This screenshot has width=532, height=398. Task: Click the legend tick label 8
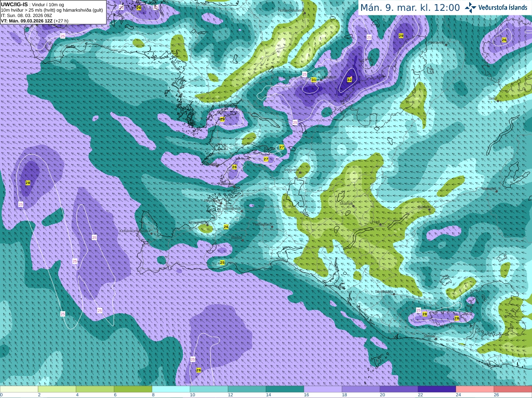pyautogui.click(x=153, y=395)
